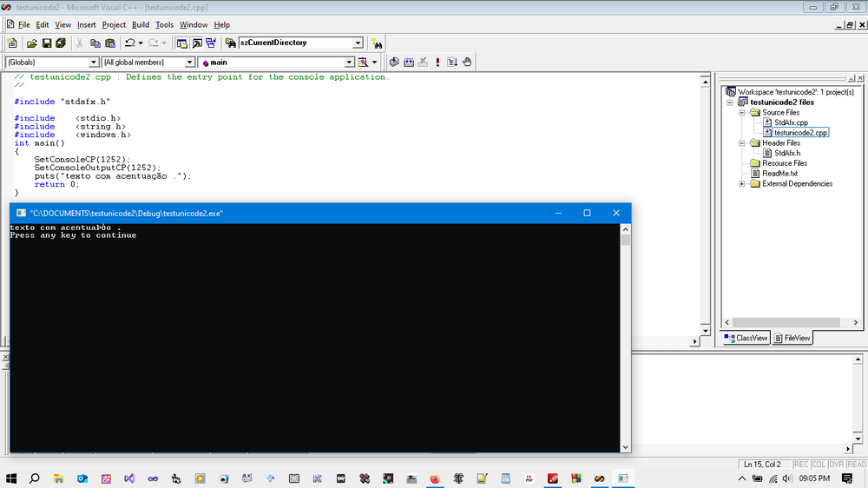The width and height of the screenshot is (868, 488).
Task: Select ReadMe.txt in the file tree
Action: tap(779, 174)
